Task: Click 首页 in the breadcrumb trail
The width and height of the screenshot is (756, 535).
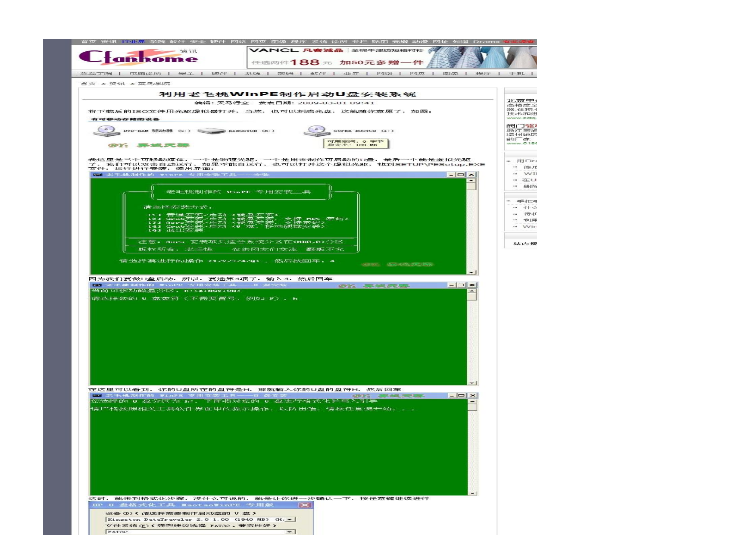Action: coord(88,84)
